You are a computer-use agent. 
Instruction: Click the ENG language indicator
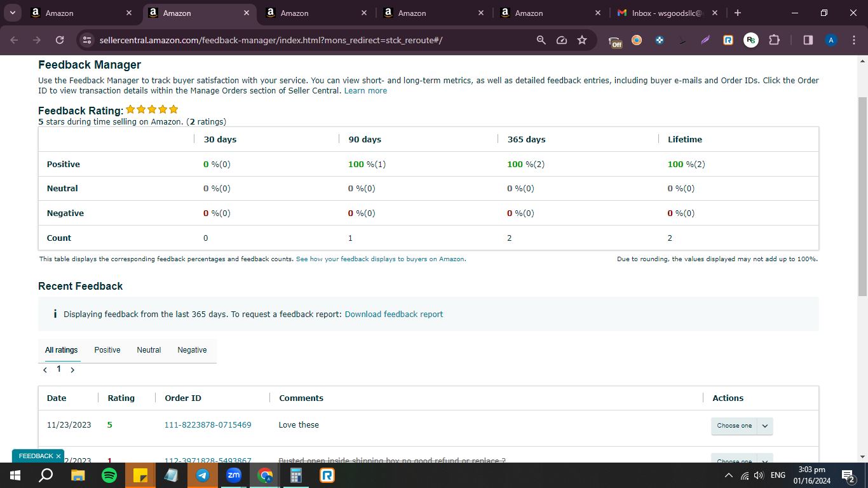778,475
